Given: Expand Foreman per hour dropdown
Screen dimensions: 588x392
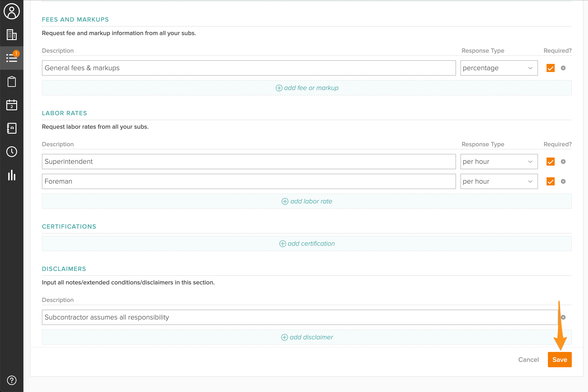Looking at the screenshot, I should coord(499,181).
